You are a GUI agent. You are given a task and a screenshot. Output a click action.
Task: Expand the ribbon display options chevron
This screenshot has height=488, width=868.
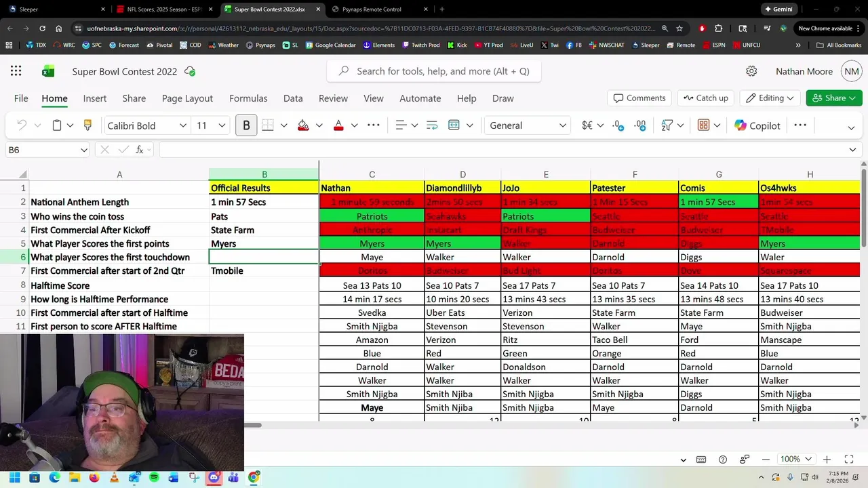(851, 127)
